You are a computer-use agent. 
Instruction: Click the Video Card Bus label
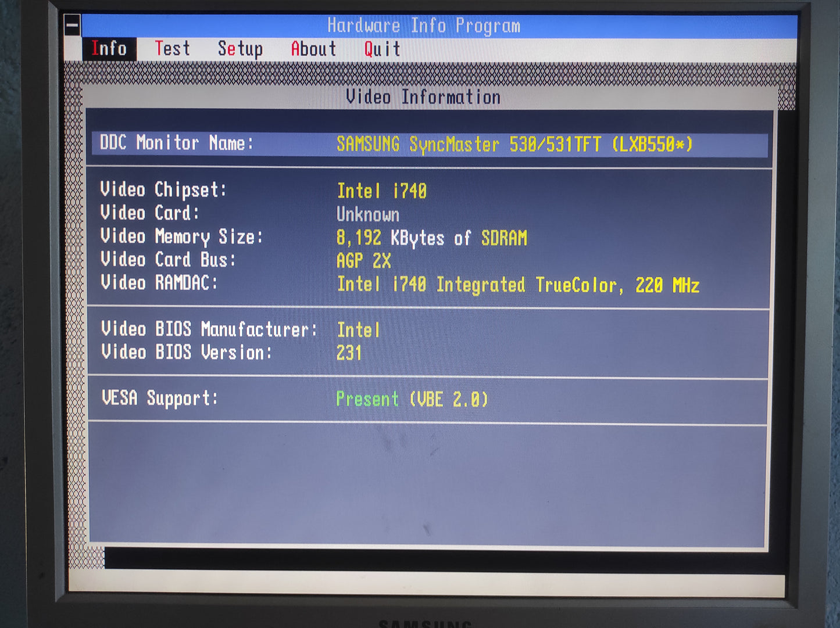point(169,260)
